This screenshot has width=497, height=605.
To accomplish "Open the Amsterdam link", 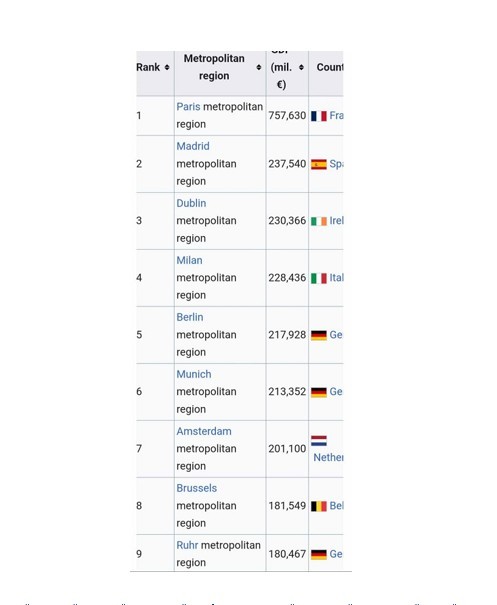I will point(204,431).
